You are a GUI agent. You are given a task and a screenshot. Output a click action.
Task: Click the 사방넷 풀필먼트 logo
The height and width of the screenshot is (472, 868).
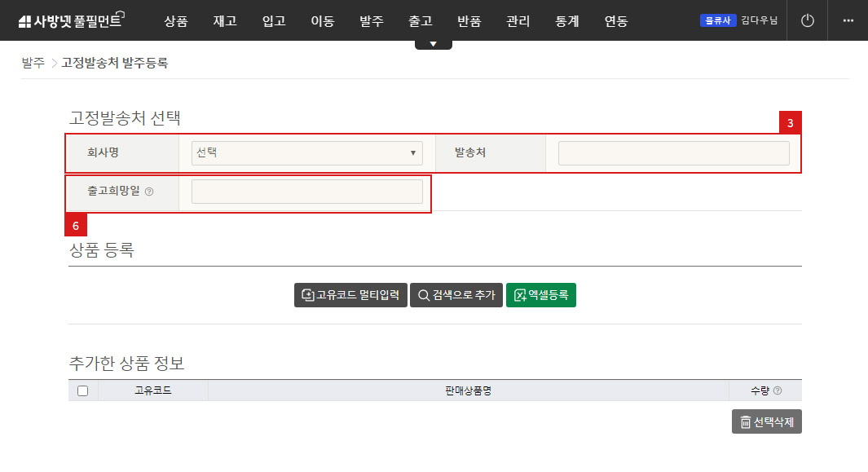tap(70, 21)
